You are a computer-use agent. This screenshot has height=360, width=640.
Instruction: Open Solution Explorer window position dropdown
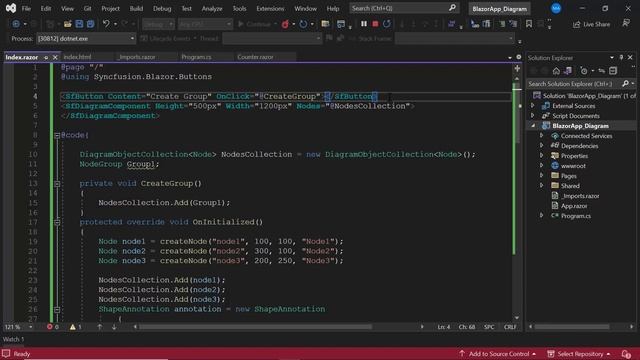(x=612, y=58)
